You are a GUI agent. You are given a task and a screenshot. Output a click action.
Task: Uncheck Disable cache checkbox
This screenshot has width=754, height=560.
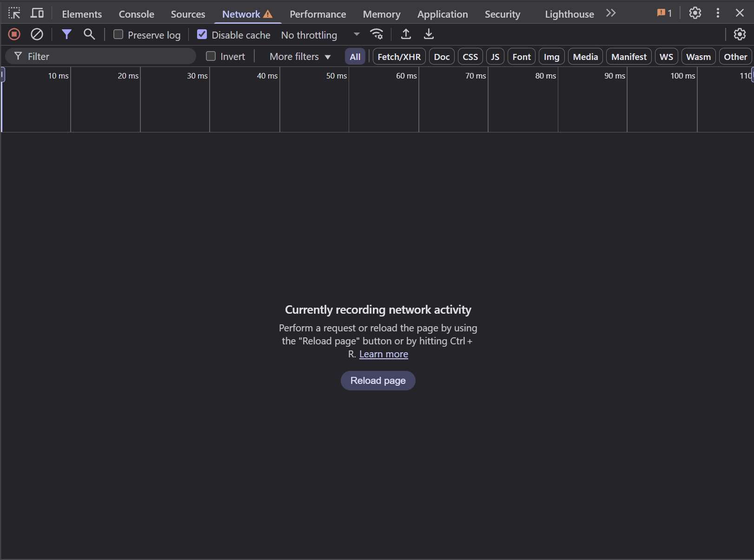tap(202, 34)
